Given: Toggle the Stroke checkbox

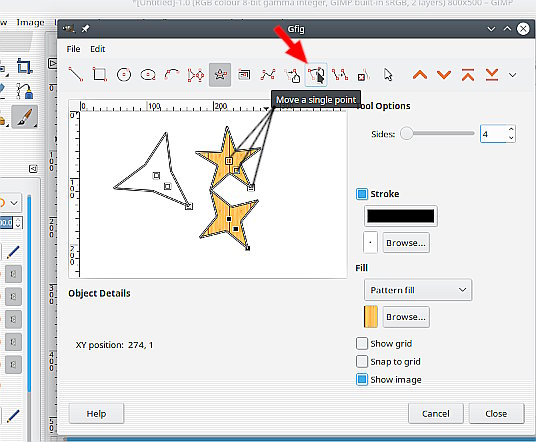Looking at the screenshot, I should (362, 194).
